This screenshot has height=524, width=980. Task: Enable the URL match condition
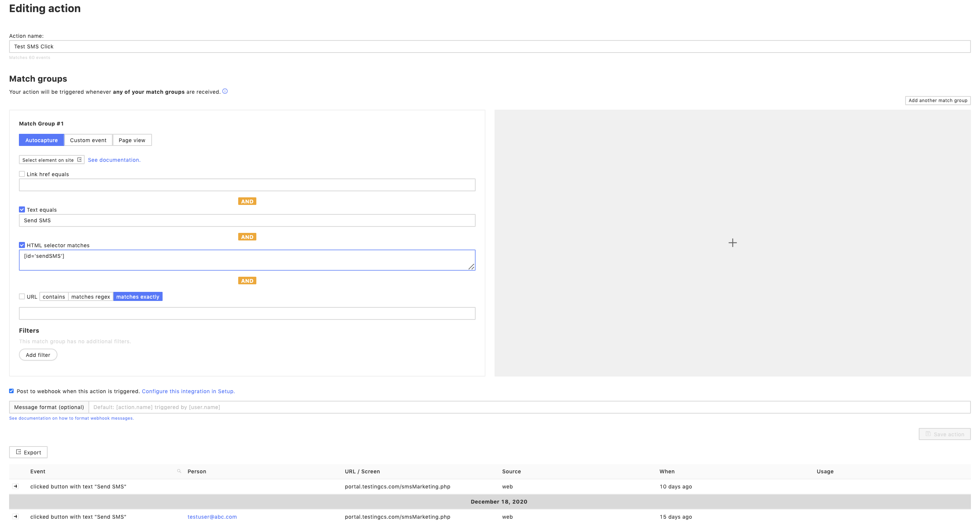point(22,296)
